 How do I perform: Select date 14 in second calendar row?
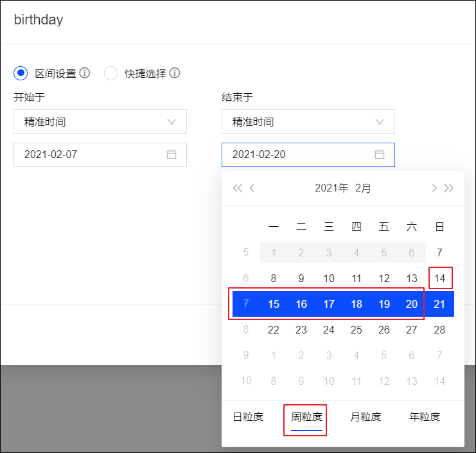pos(439,278)
